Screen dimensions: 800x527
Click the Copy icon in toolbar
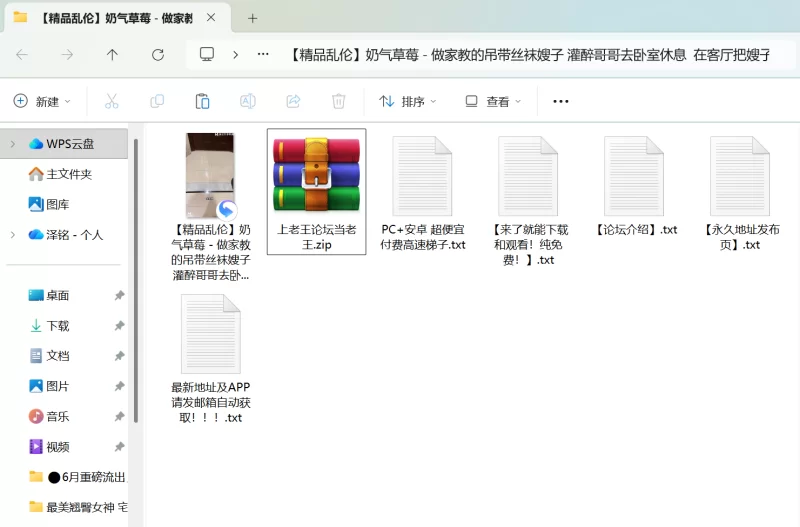(157, 101)
